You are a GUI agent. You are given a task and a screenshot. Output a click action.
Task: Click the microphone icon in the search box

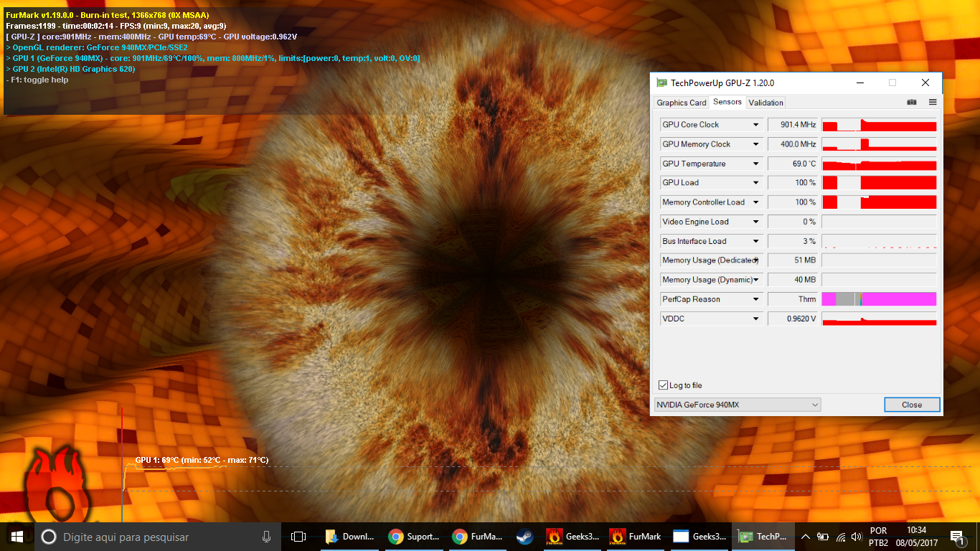click(x=266, y=537)
